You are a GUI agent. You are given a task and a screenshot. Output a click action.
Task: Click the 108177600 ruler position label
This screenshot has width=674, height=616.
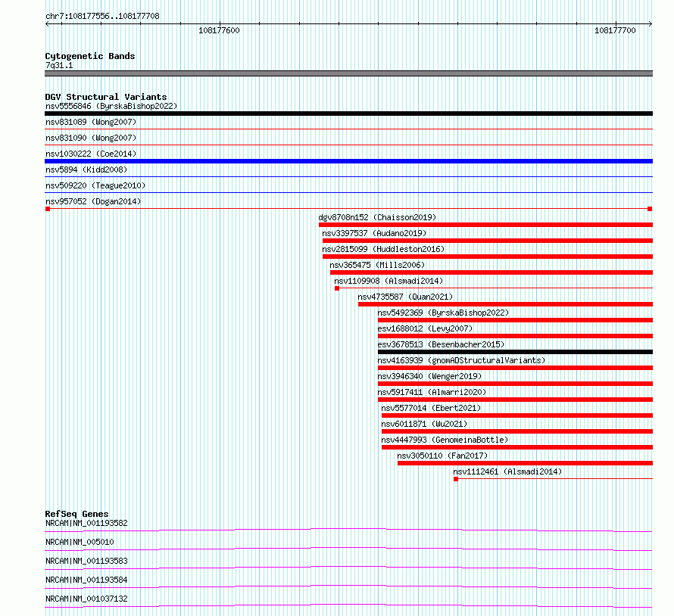pos(219,30)
